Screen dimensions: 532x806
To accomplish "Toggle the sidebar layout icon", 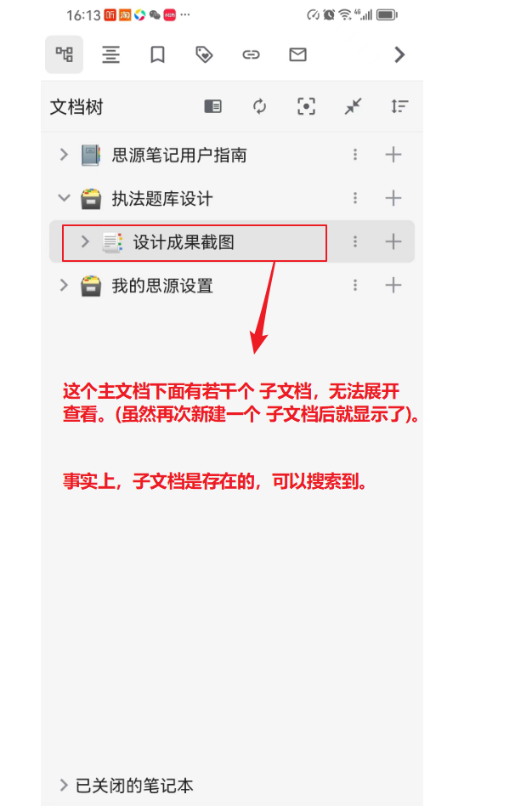I will pyautogui.click(x=212, y=106).
